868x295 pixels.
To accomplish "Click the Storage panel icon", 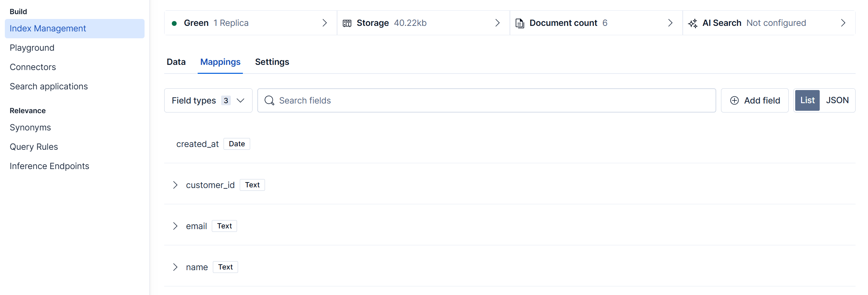I will tap(347, 23).
